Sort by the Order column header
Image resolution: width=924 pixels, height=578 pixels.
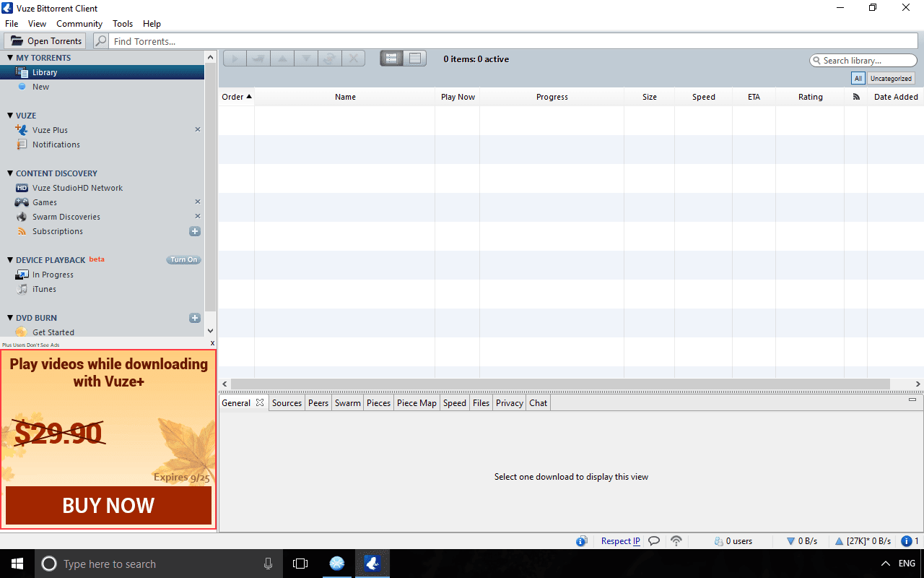[x=237, y=97]
